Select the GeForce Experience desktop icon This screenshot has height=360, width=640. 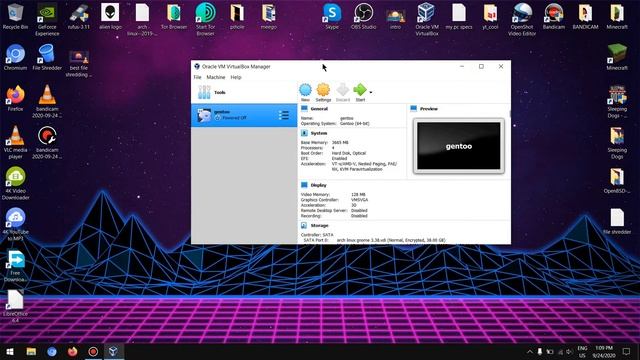[47, 20]
